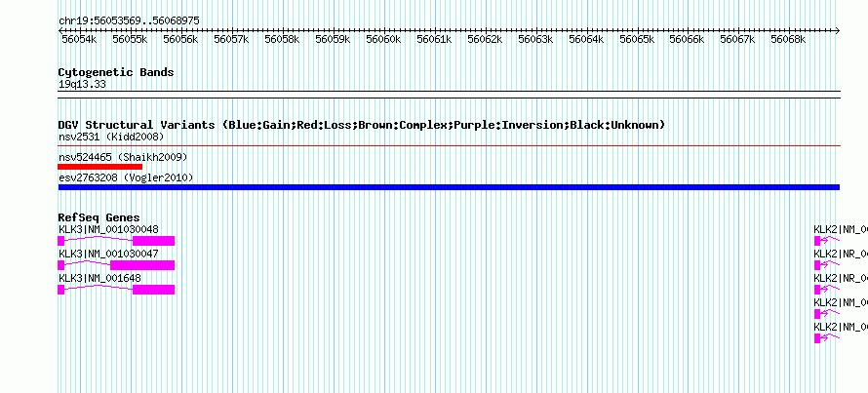Click ruler position 56068k

click(x=788, y=40)
